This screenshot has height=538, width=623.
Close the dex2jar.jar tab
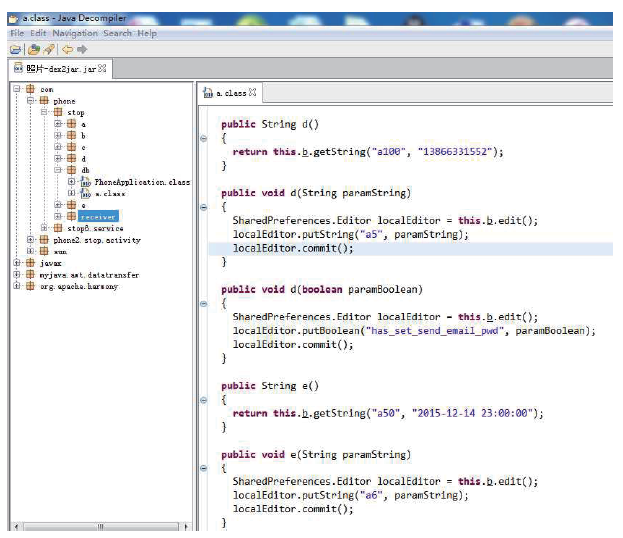point(102,69)
